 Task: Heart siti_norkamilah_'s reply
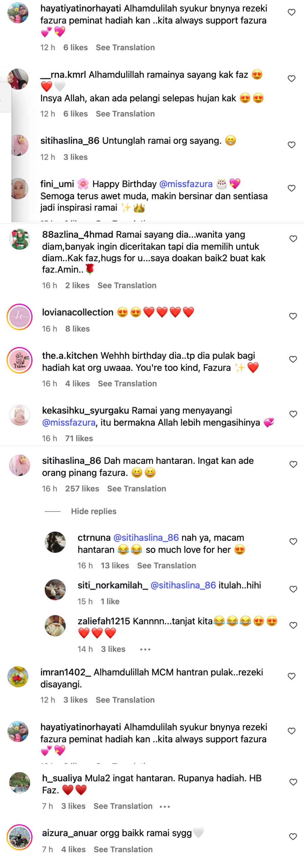click(293, 589)
